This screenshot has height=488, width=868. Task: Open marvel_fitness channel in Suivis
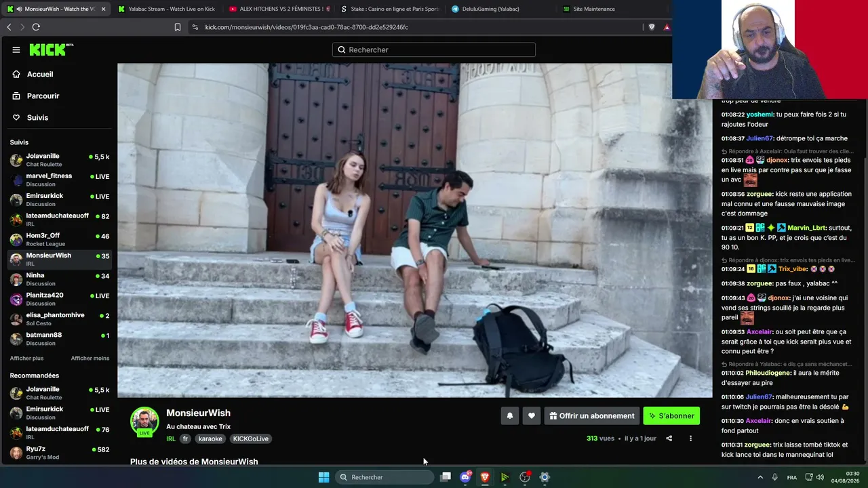tap(60, 180)
